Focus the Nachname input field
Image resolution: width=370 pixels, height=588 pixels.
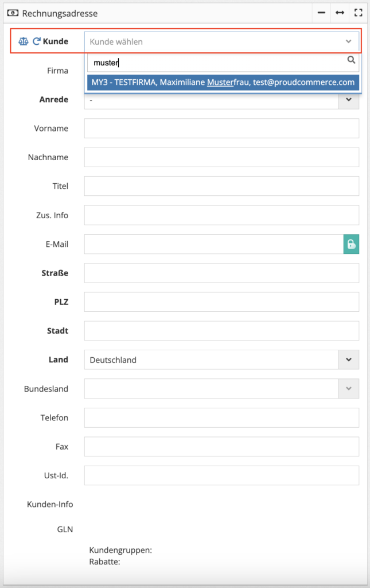coord(221,157)
